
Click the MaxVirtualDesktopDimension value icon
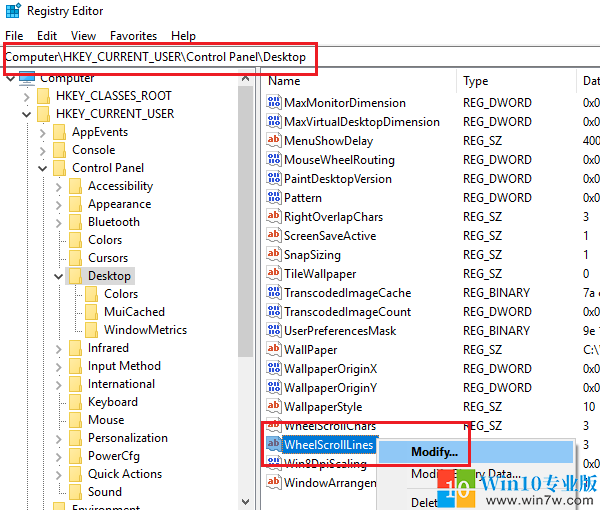[x=274, y=121]
